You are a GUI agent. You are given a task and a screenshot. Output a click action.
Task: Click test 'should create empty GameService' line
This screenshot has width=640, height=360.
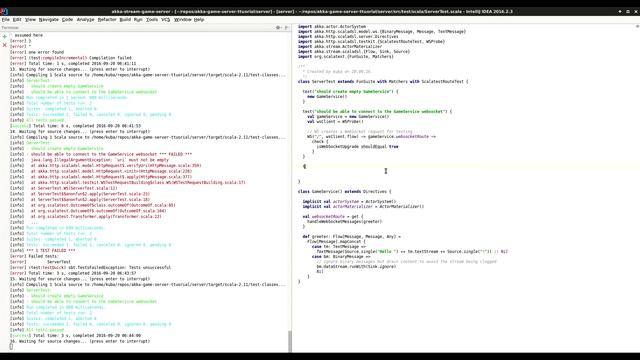point(350,91)
